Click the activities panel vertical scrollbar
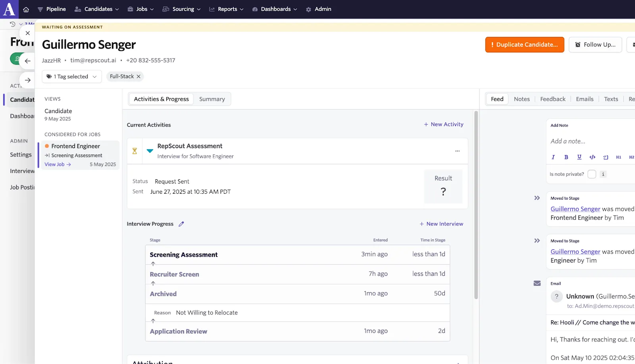Image resolution: width=635 pixels, height=364 pixels. (x=476, y=205)
